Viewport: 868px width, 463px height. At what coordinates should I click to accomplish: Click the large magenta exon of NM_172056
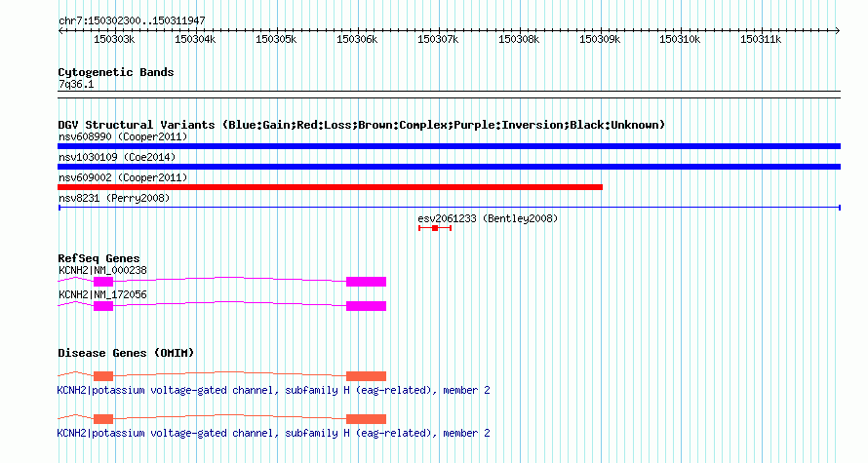tap(366, 306)
